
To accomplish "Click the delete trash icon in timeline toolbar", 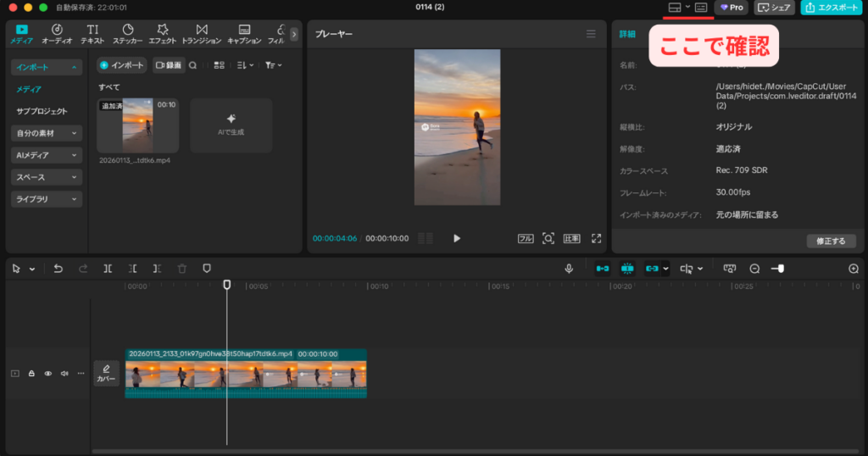I will [182, 269].
